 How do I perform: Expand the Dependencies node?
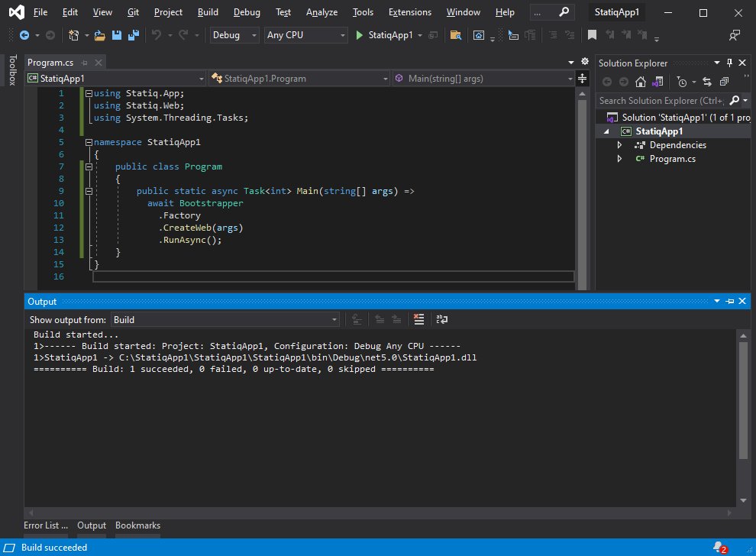[619, 144]
